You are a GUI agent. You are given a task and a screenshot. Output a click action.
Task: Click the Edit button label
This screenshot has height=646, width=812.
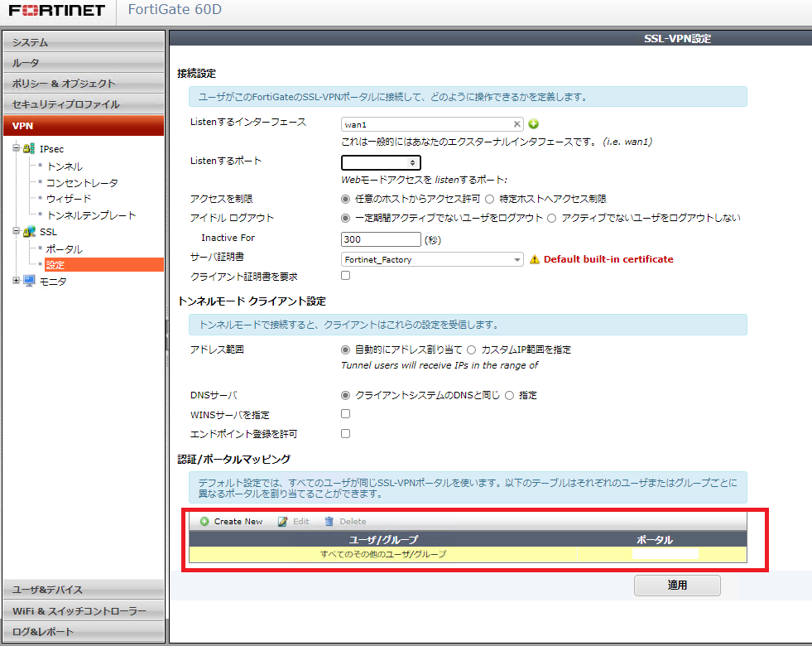pos(300,522)
